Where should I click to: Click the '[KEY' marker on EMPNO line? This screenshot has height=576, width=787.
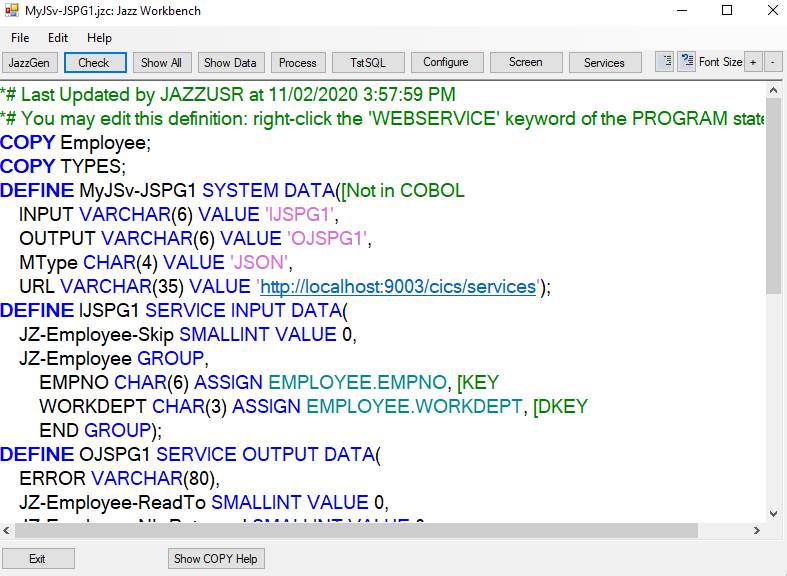[x=478, y=383]
